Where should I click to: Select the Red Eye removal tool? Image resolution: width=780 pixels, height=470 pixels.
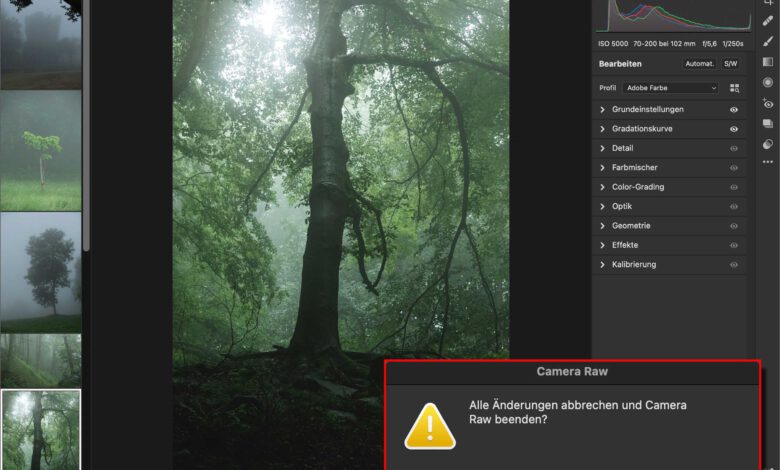tap(768, 103)
